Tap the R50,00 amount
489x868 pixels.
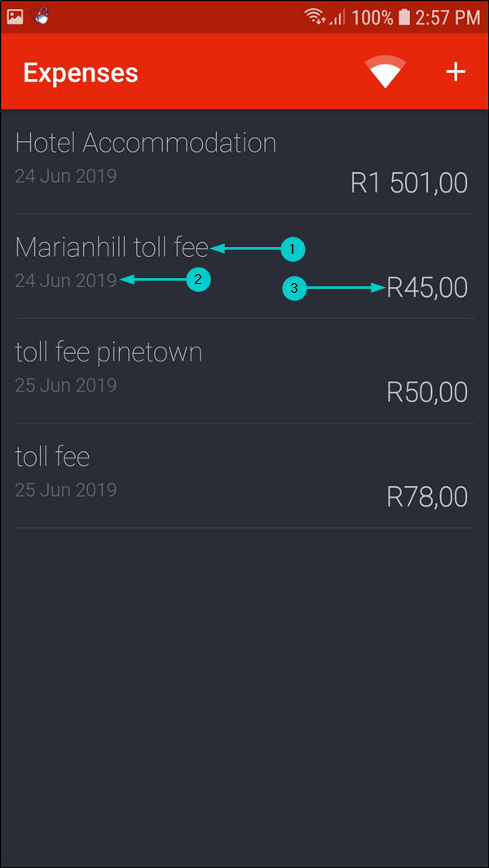click(x=427, y=392)
